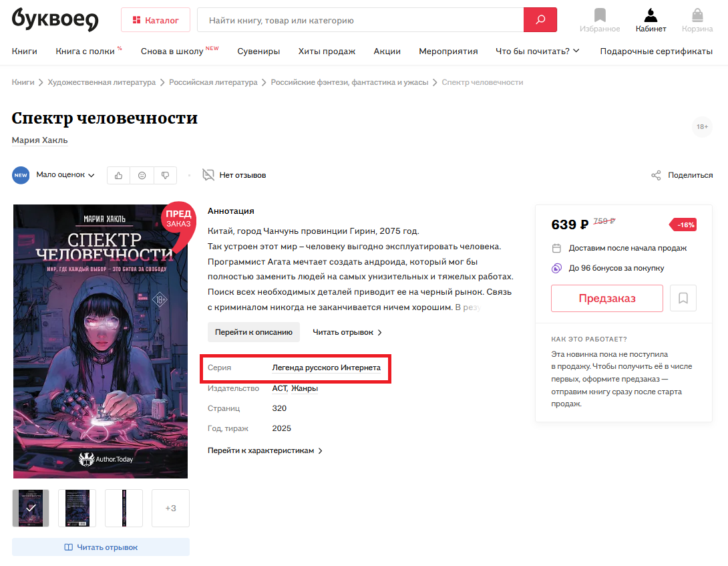The width and height of the screenshot is (728, 566).
Task: Expand the Мало оценок rating dropdown
Action: (65, 174)
